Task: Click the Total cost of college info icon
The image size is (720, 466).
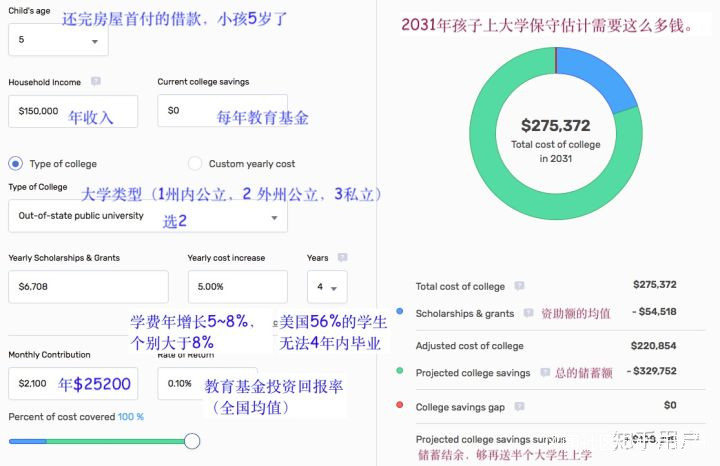Action: (x=519, y=286)
